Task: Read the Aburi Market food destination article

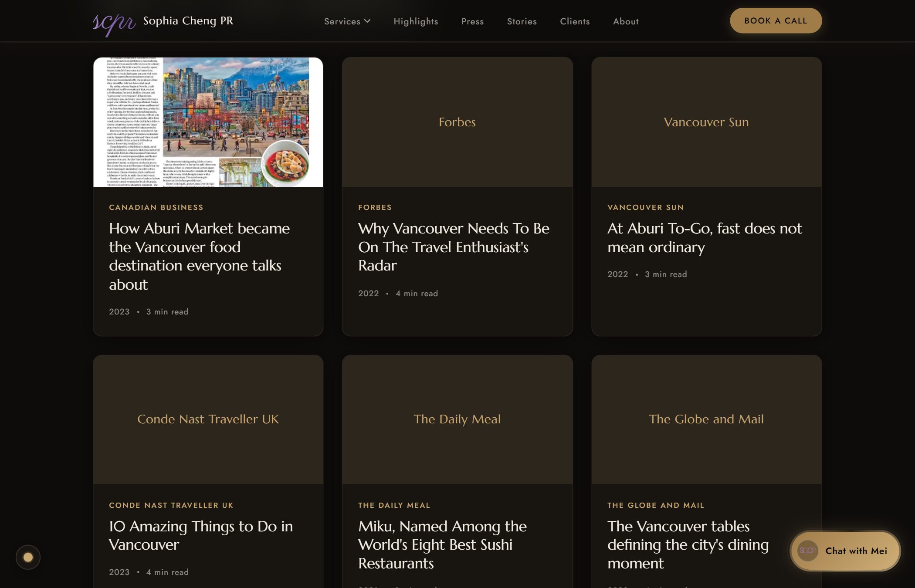Action: (199, 256)
